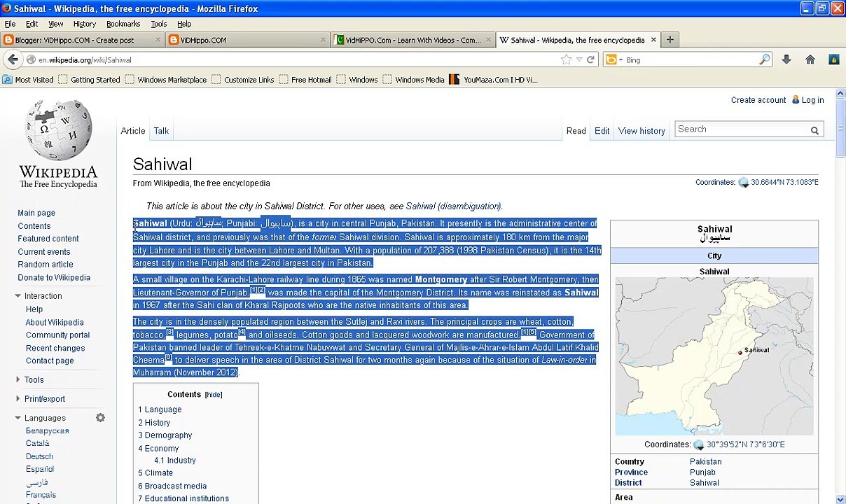Open the Most Visited bookmarks icon

click(7, 80)
